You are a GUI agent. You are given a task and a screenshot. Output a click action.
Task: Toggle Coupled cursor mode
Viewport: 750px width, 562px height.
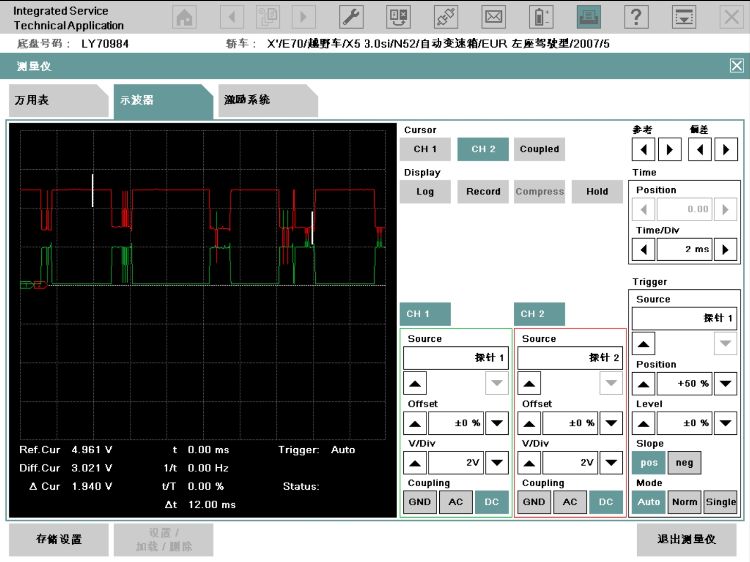click(x=540, y=149)
